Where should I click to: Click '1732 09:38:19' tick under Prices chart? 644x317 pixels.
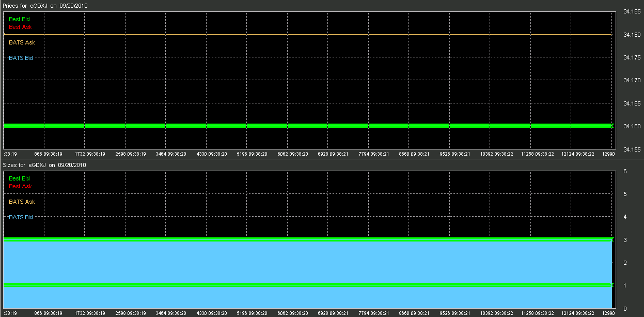tap(90, 154)
